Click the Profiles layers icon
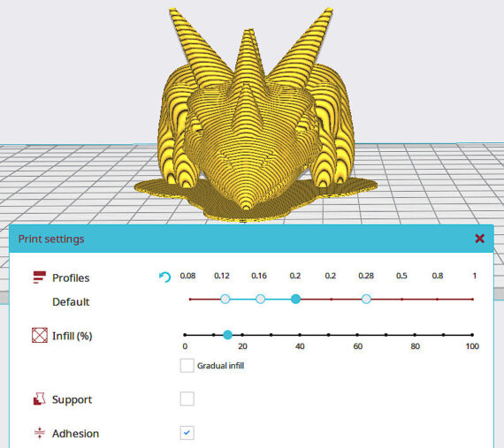 pyautogui.click(x=39, y=277)
